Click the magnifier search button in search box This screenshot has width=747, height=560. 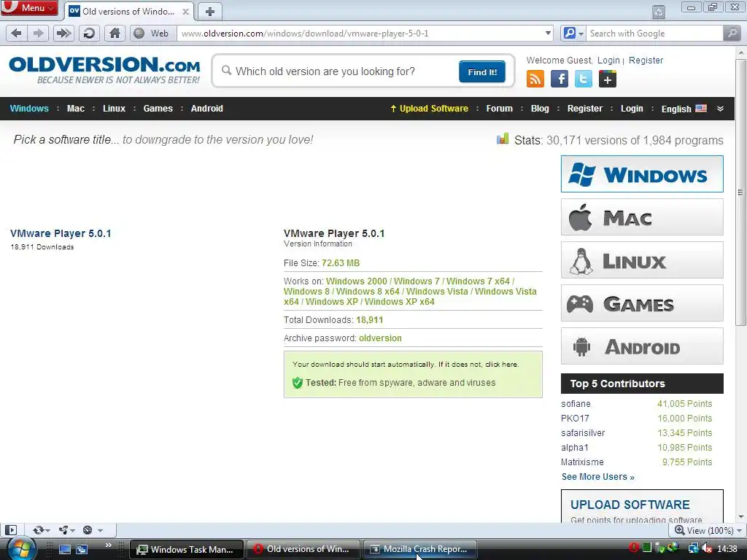tap(731, 34)
